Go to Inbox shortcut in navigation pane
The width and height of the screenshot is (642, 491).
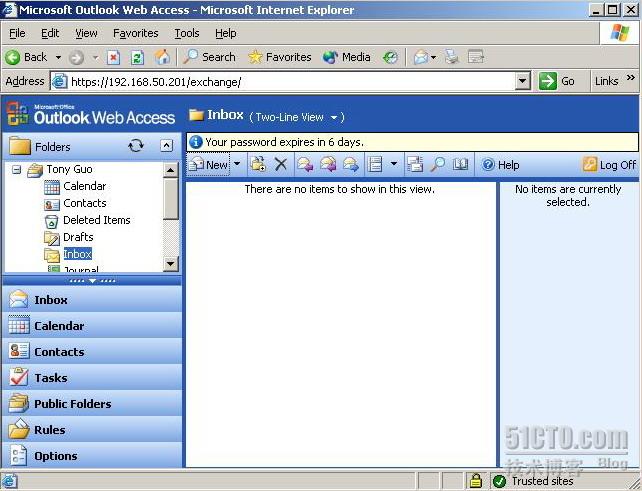point(92,300)
